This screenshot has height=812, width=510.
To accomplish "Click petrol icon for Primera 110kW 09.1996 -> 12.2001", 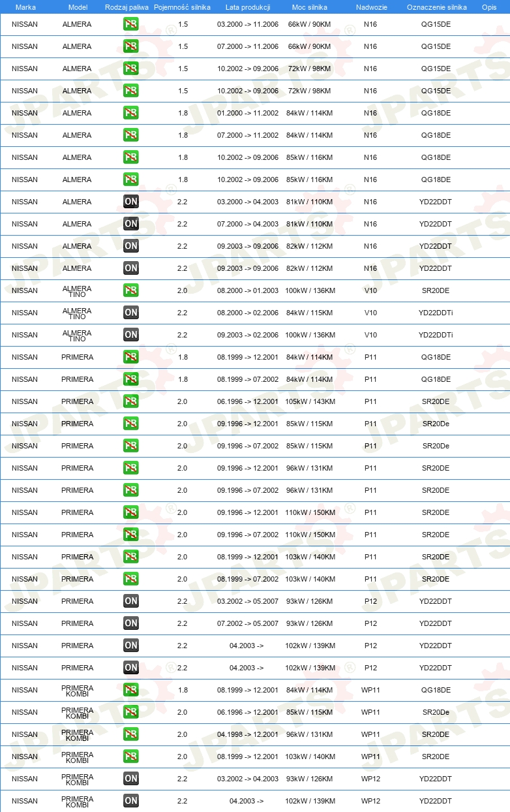I will [131, 512].
